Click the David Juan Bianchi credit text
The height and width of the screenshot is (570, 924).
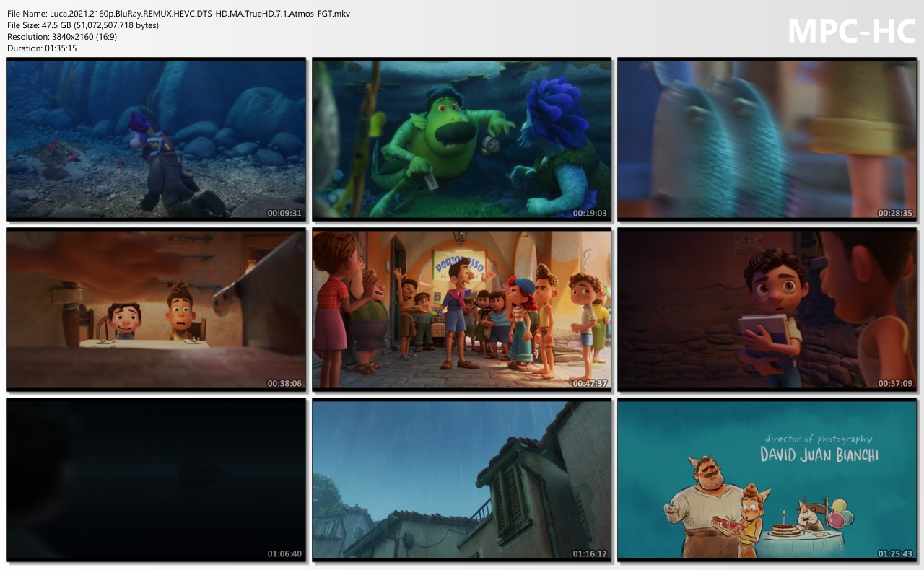point(819,455)
